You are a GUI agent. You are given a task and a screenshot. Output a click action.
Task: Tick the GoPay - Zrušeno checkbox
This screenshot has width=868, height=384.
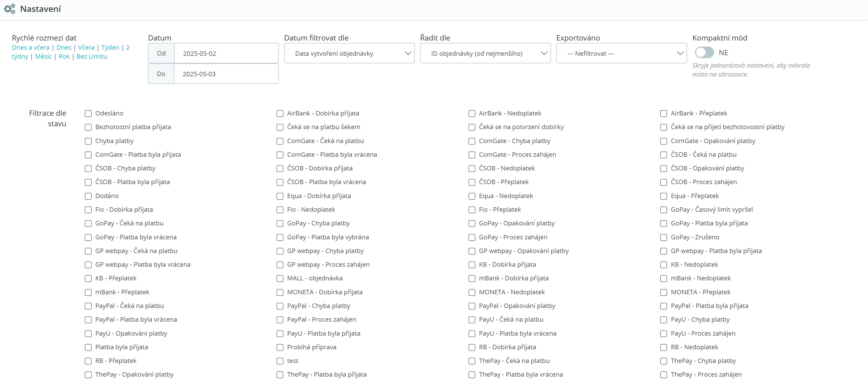coord(663,238)
